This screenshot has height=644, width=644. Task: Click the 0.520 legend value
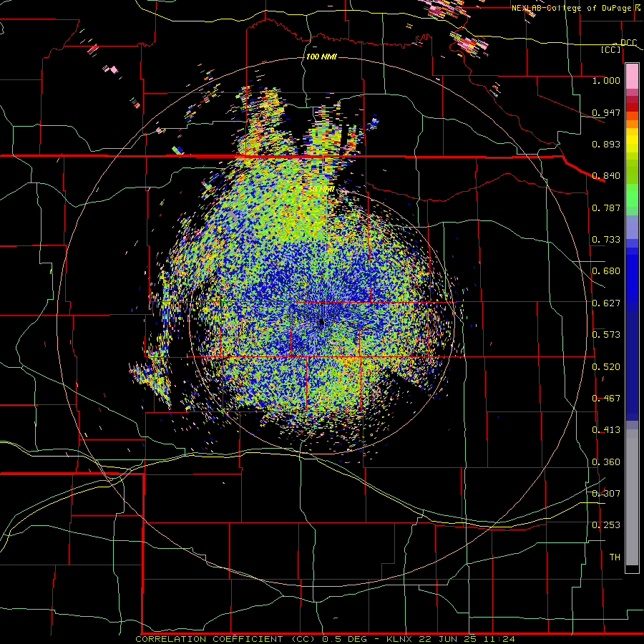(x=606, y=367)
